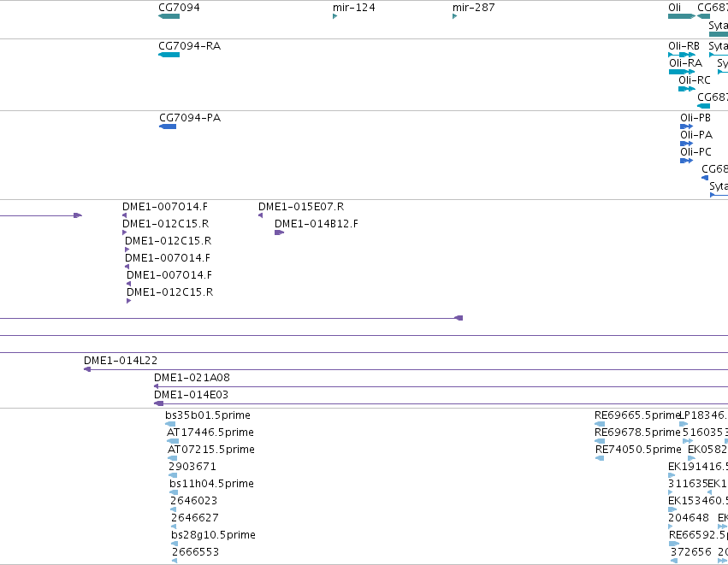Select CDS feature CG7094-PA

tap(168, 127)
